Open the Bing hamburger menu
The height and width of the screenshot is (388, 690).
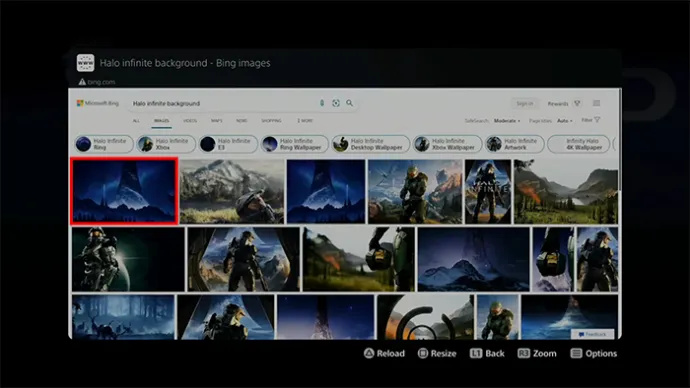pos(597,103)
